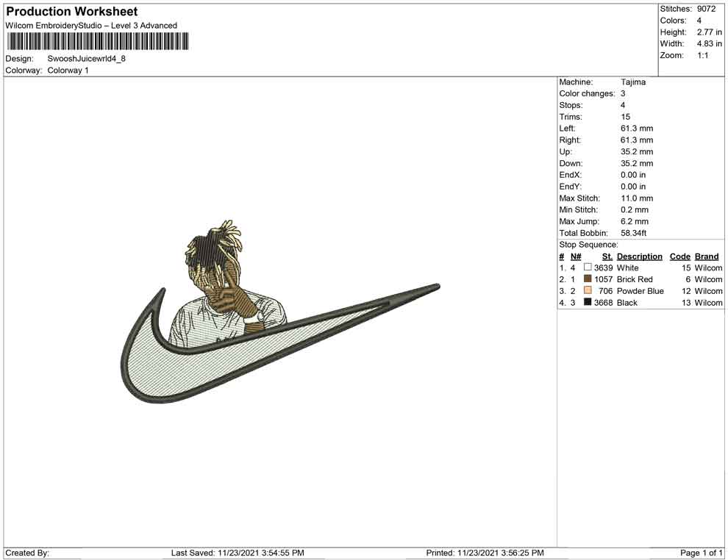Click the 'Stop Sequence:' heading
Screen dimensions: 728x560
point(588,245)
